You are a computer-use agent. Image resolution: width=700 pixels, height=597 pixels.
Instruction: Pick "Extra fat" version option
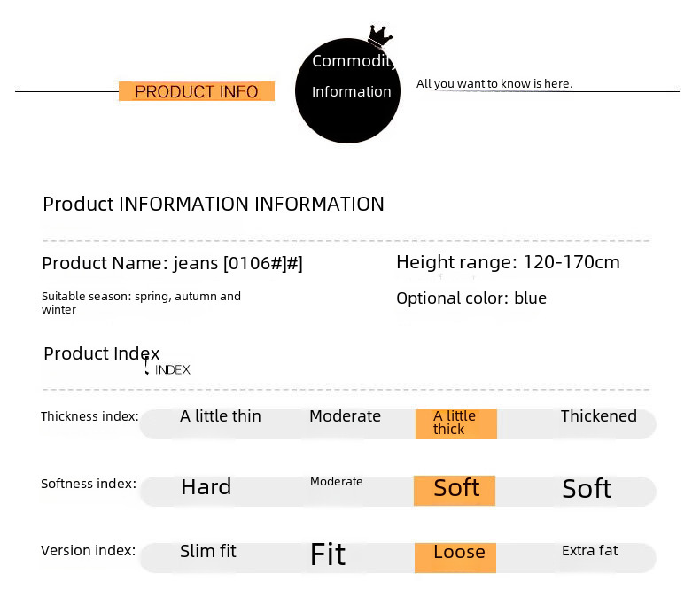(589, 551)
